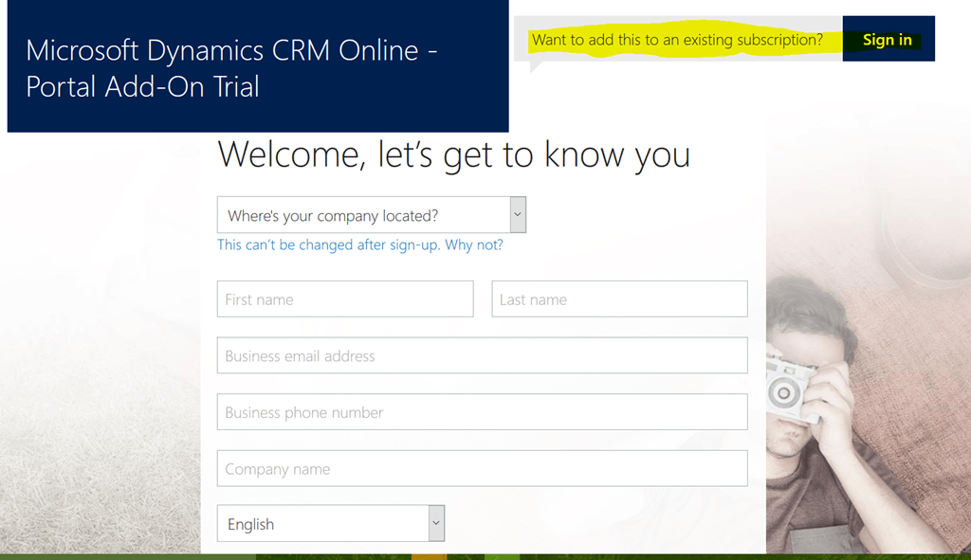971x560 pixels.
Task: Focus the Last name field
Action: coord(619,298)
